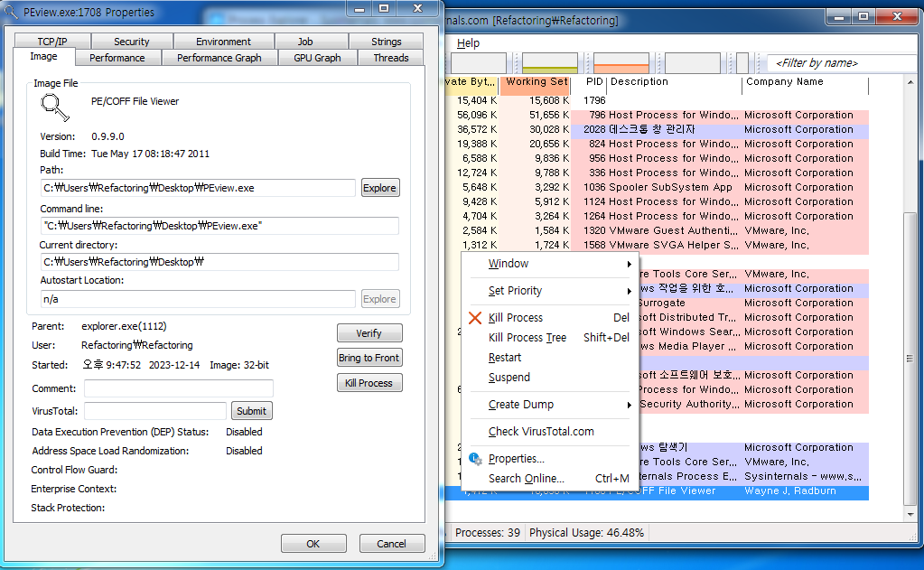Click the parent explorer.exe(1112) text

pos(124,327)
